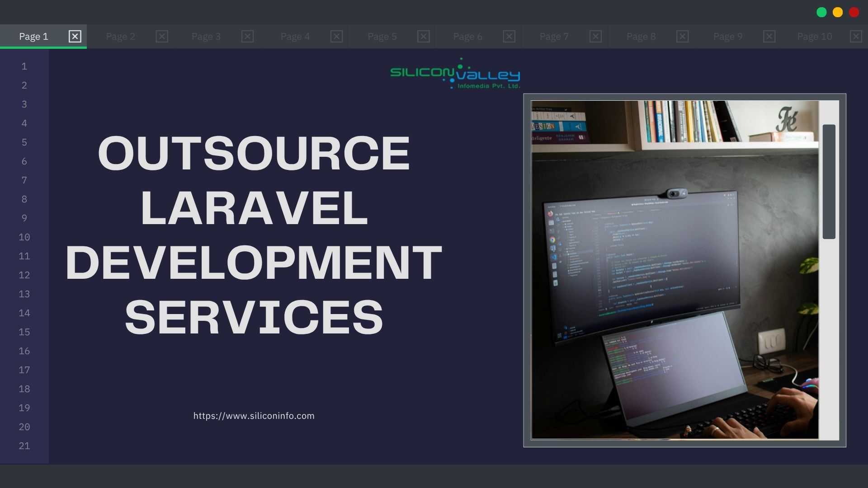Click the coding workstation photo

pyautogui.click(x=675, y=270)
